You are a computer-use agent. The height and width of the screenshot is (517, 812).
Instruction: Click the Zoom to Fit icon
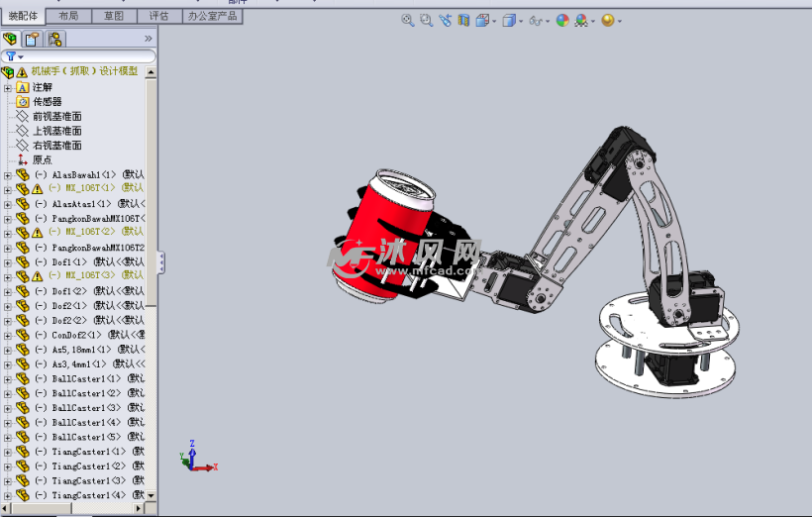click(x=408, y=20)
